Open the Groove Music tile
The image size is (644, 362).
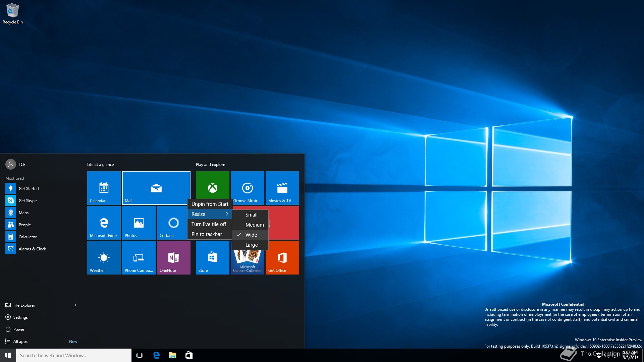[248, 188]
